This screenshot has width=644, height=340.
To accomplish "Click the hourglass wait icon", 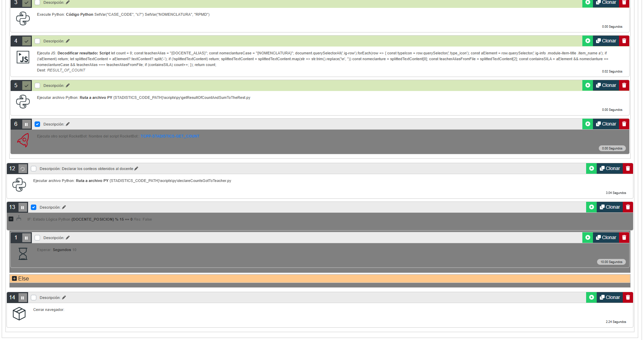I will tap(23, 254).
